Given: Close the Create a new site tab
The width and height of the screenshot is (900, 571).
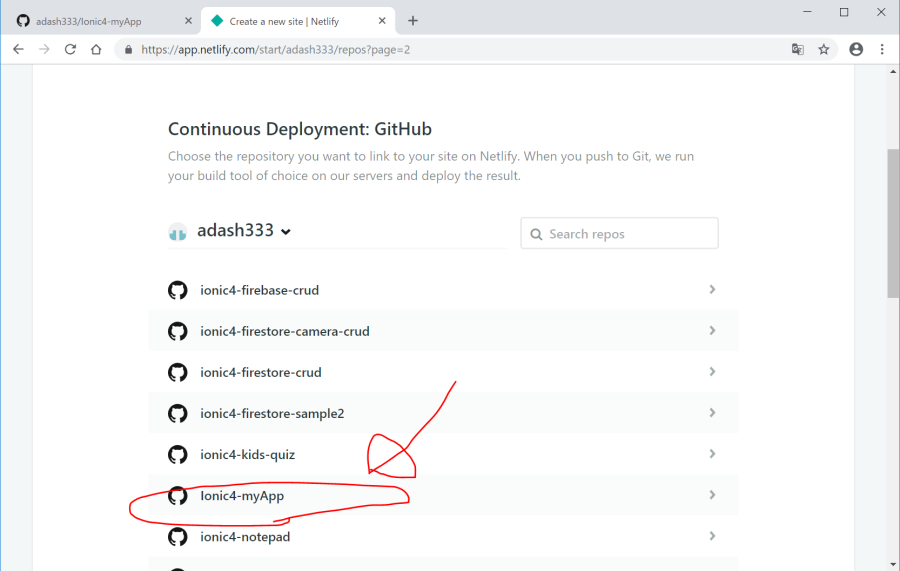Looking at the screenshot, I should 382,20.
